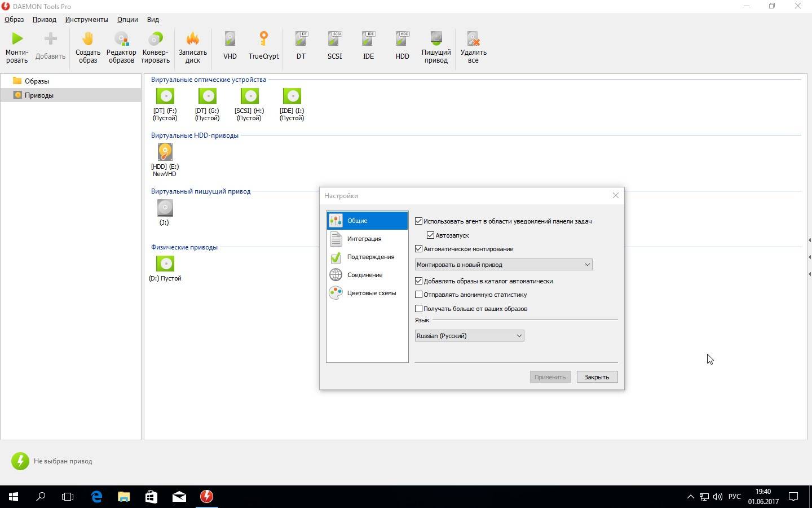The height and width of the screenshot is (508, 812).
Task: Select the (J:) virtual burner drive
Action: 165,212
